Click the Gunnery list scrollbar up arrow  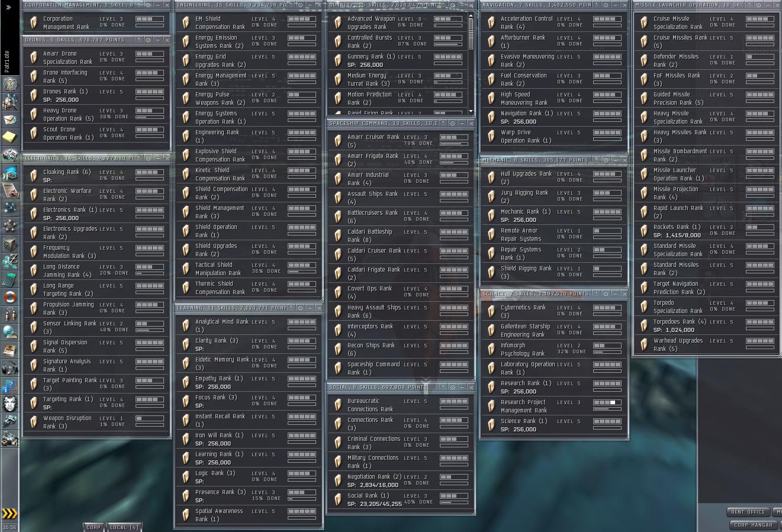[x=471, y=14]
